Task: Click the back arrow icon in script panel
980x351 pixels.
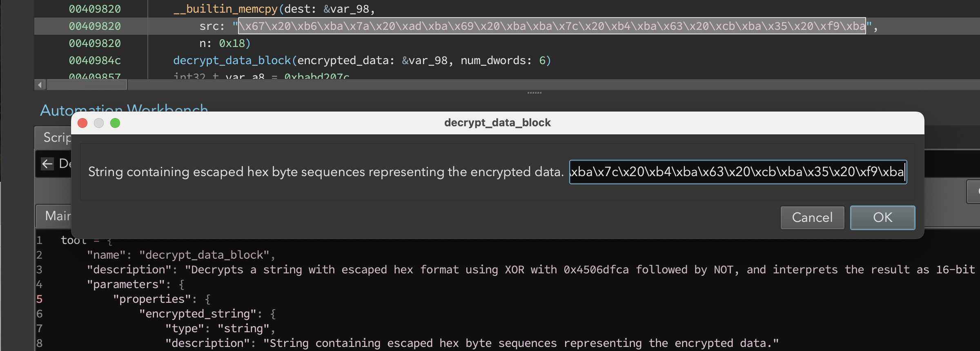Action: 47,164
